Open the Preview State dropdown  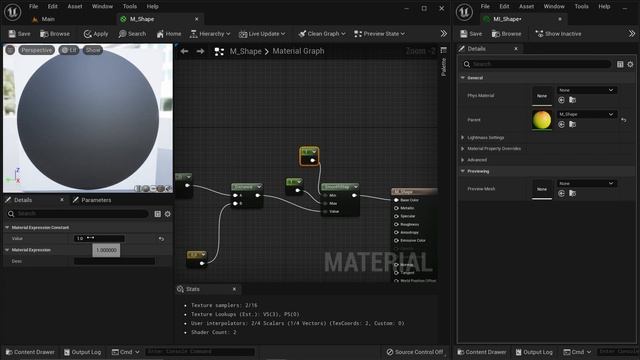pos(379,34)
